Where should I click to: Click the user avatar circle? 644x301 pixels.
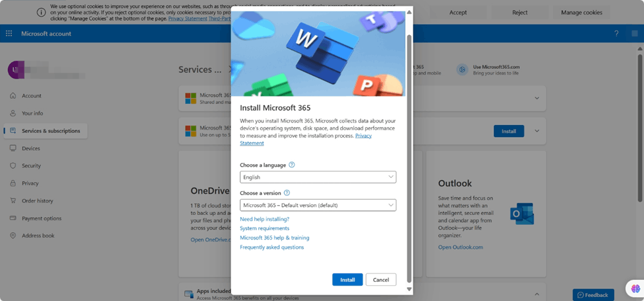16,69
